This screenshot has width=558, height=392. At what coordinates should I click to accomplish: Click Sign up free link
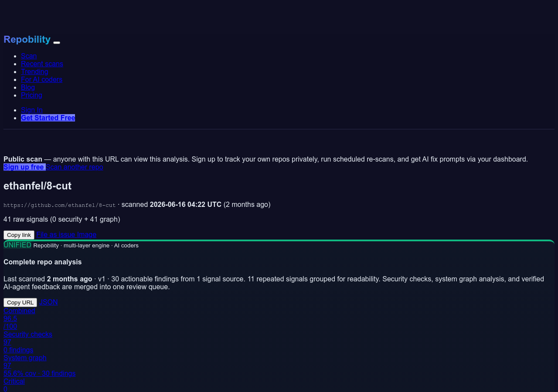(x=24, y=167)
